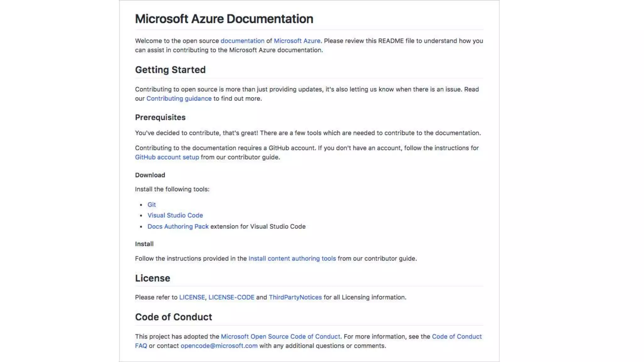Click the License section heading

(153, 278)
